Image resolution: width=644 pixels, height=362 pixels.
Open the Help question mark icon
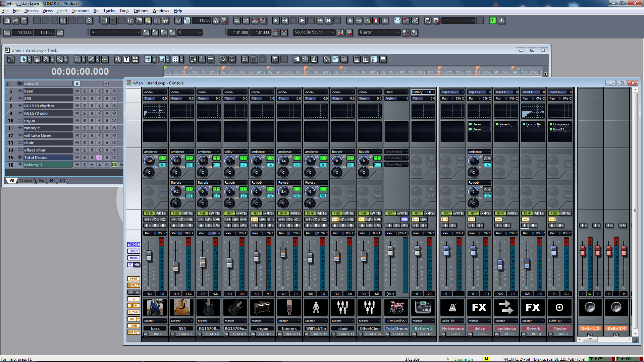(89, 20)
